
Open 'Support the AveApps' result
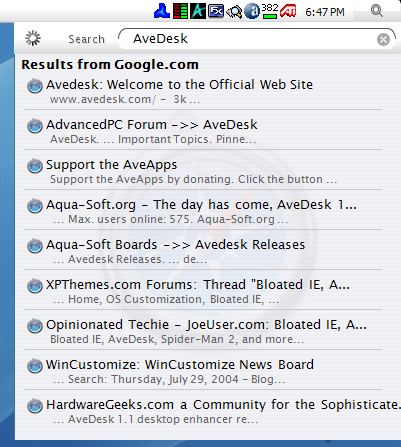111,165
